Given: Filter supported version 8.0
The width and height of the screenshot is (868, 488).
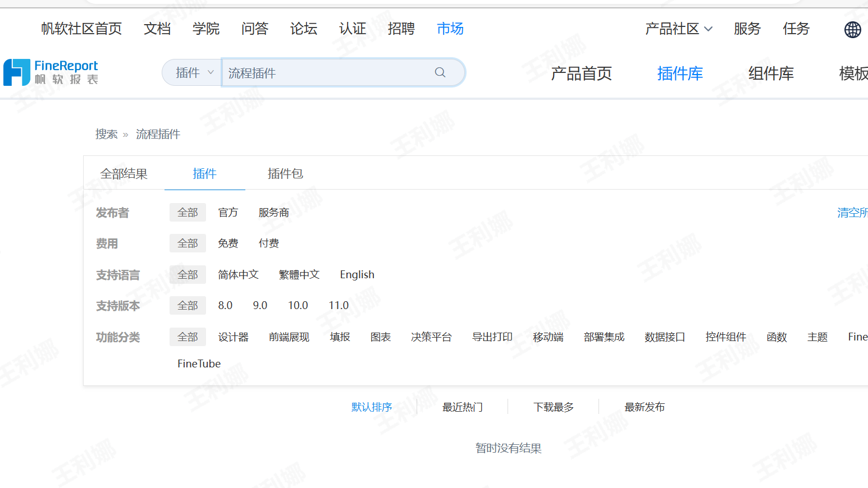Looking at the screenshot, I should pyautogui.click(x=225, y=306).
